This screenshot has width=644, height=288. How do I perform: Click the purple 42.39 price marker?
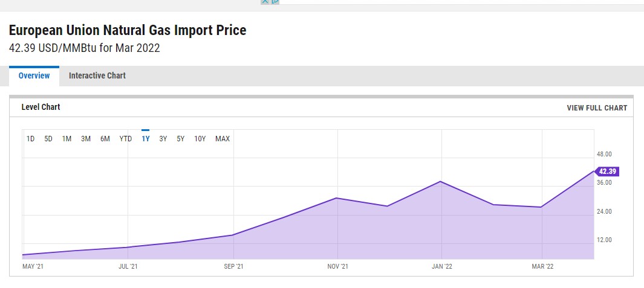pos(607,171)
